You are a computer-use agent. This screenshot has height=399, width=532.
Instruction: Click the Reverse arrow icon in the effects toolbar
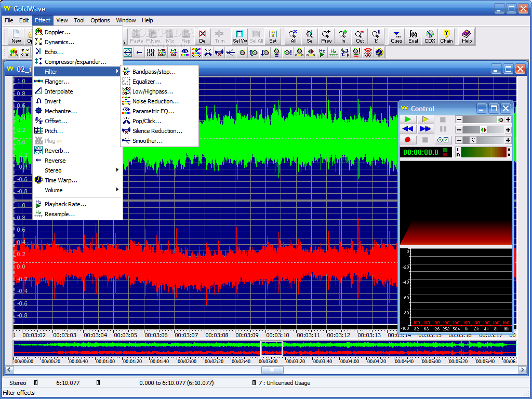[x=139, y=52]
